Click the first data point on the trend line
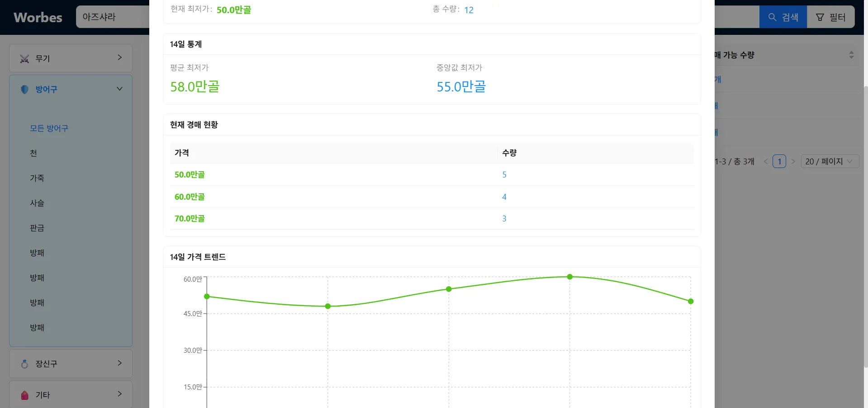 click(x=207, y=297)
